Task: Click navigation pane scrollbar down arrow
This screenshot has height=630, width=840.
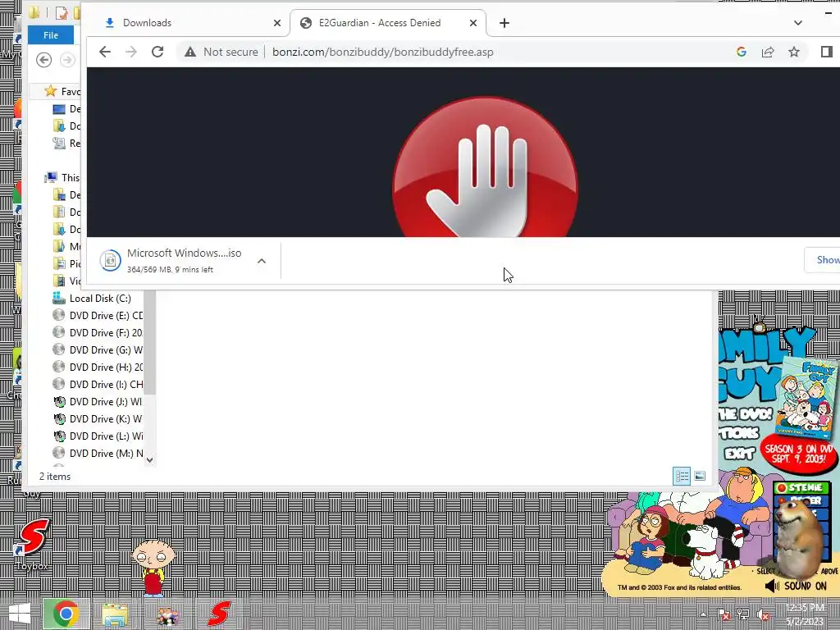Action: tap(150, 459)
